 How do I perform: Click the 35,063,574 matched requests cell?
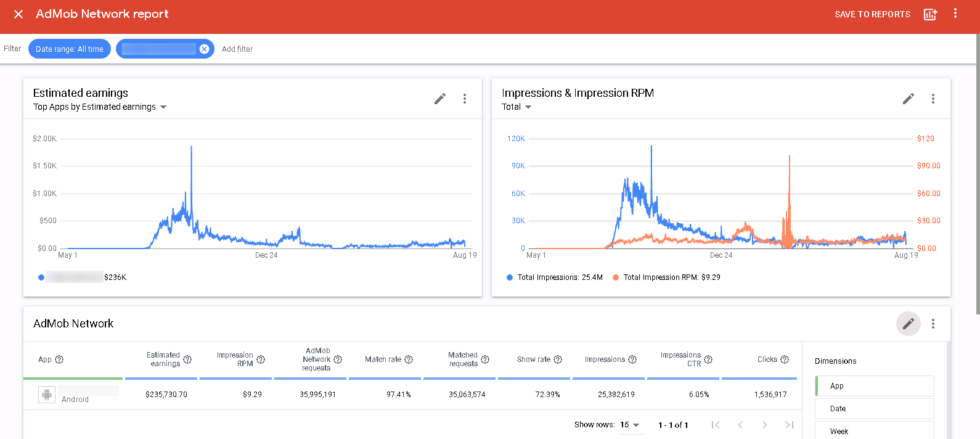(467, 395)
